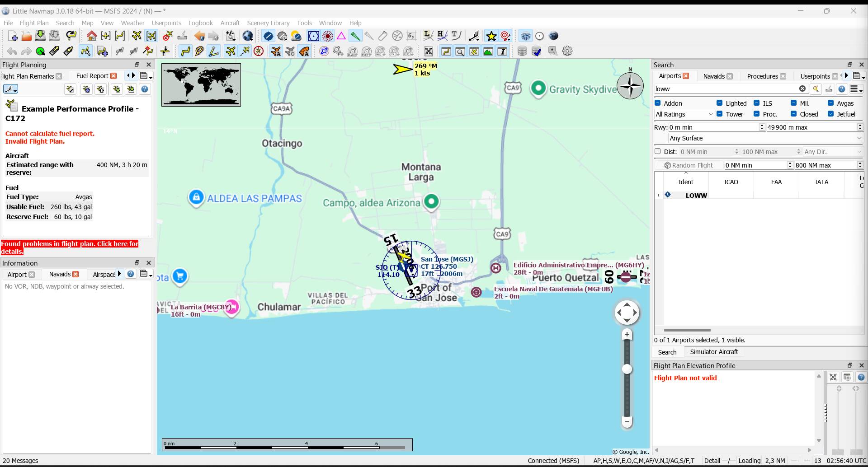Click the map zoom out minus button
Image resolution: width=868 pixels, height=467 pixels.
click(x=627, y=422)
